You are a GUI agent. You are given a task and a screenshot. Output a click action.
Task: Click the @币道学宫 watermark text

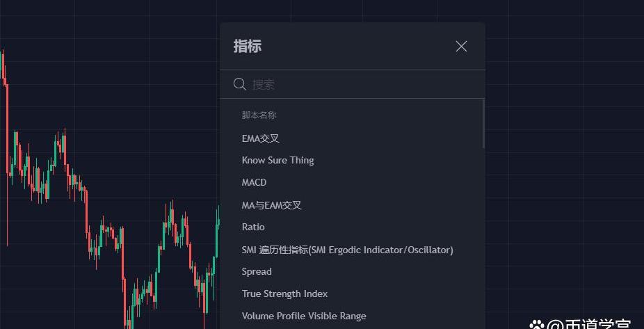point(589,325)
